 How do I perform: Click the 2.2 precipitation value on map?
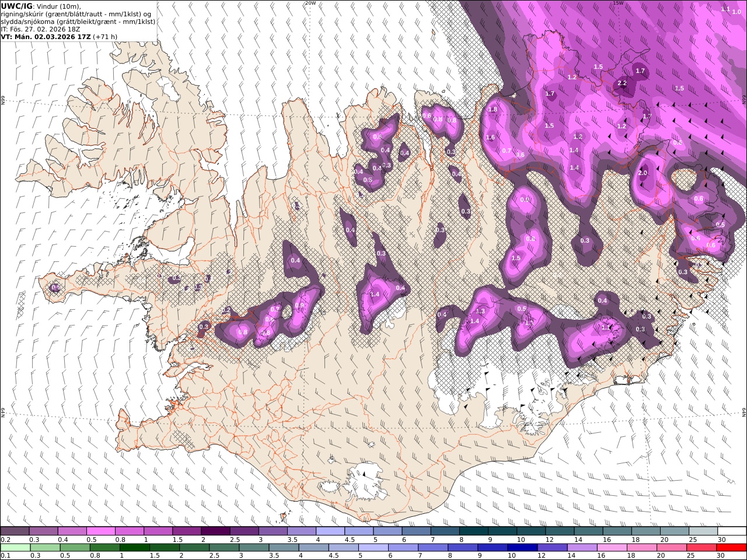pos(622,83)
